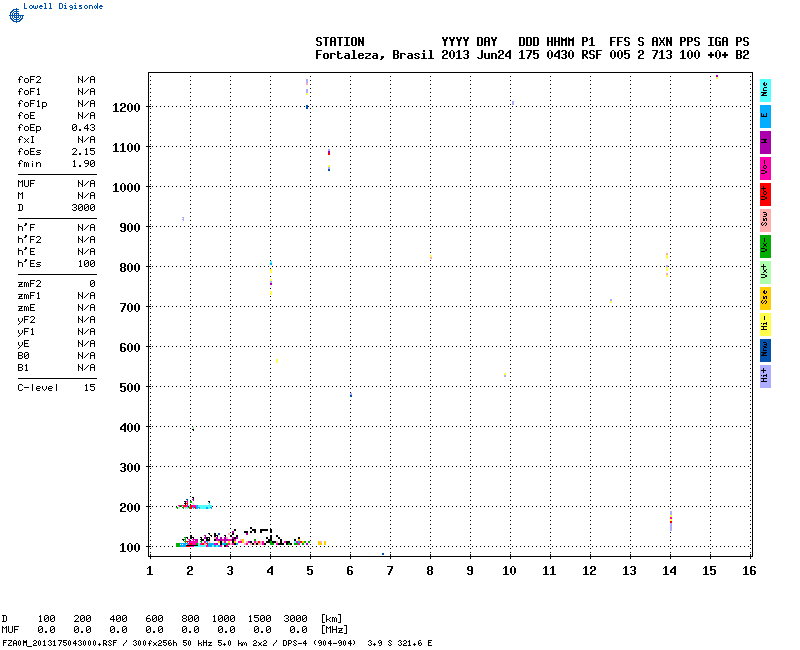The height and width of the screenshot is (650, 800).
Task: Click the C-level value 15
Action: tap(89, 388)
